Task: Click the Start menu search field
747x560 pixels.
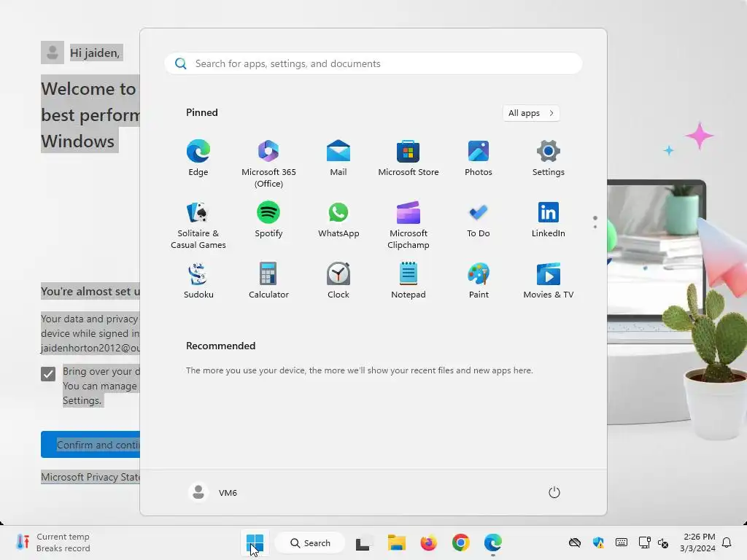Action: click(373, 64)
